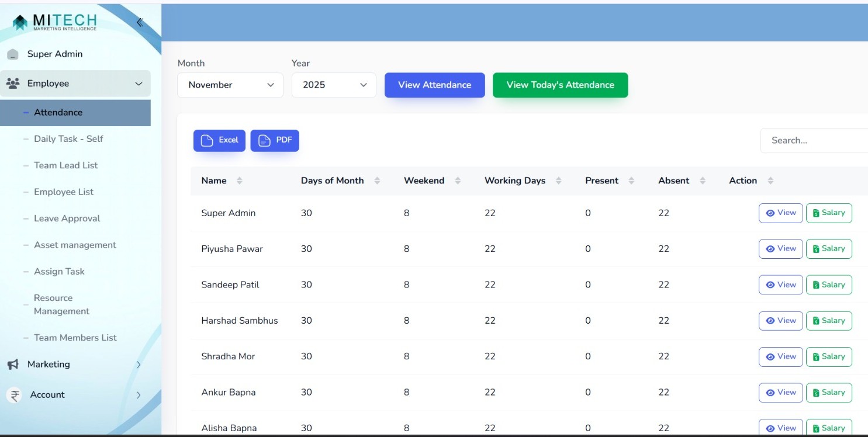Click the Excel export file icon
Image resolution: width=868 pixels, height=437 pixels.
207,140
